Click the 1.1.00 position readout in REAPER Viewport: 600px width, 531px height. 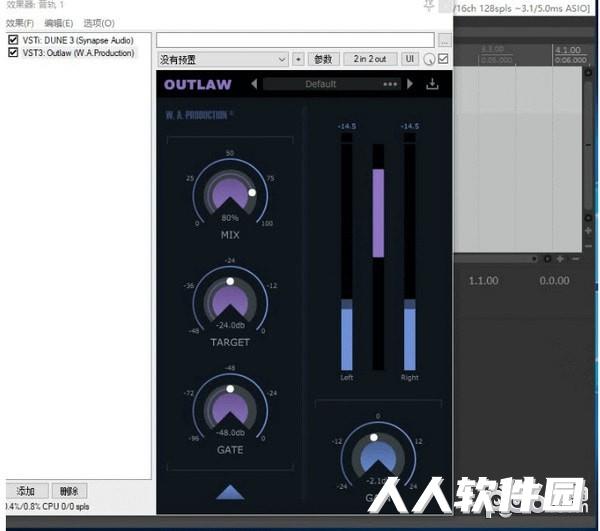click(483, 281)
